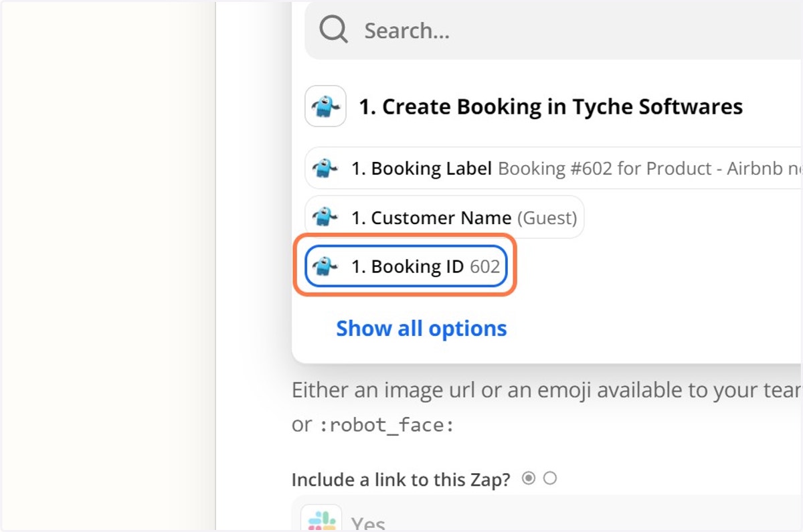Click the Tyche Softwares app icon beside the header
Viewport: 803px width, 532px height.
(325, 106)
